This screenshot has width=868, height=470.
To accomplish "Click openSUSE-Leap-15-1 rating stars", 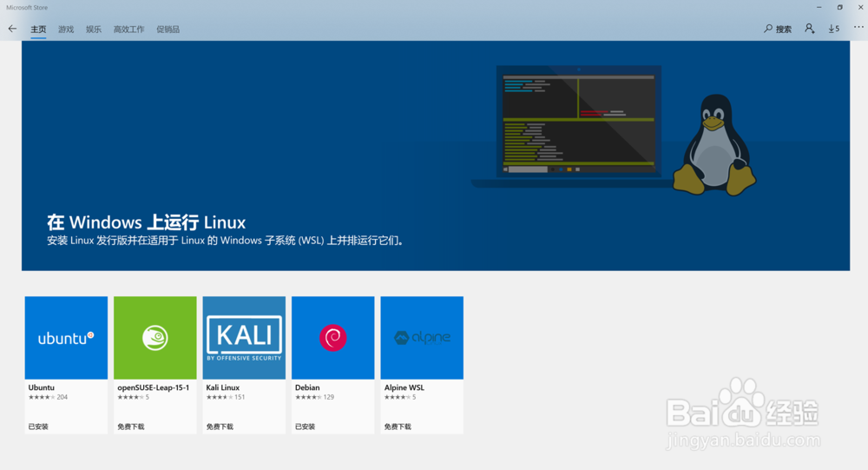I will pyautogui.click(x=133, y=397).
